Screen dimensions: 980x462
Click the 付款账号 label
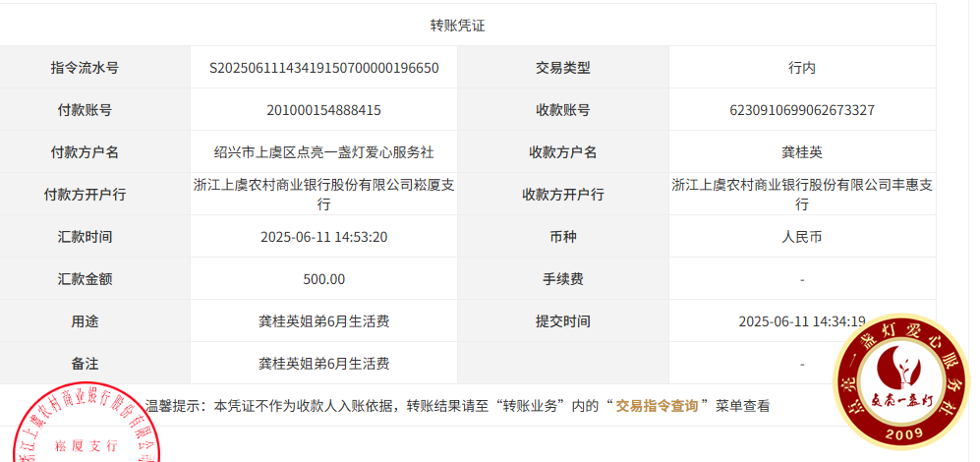(x=85, y=110)
